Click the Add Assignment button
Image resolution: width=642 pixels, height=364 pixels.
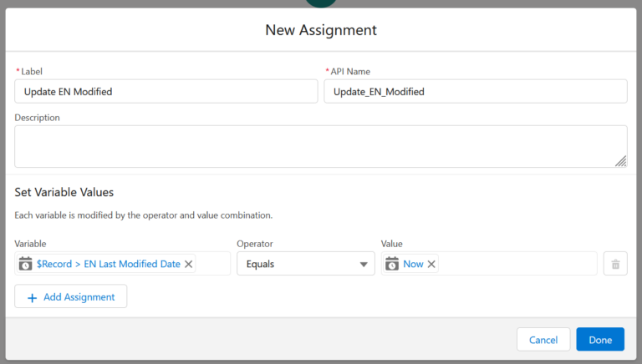point(71,297)
